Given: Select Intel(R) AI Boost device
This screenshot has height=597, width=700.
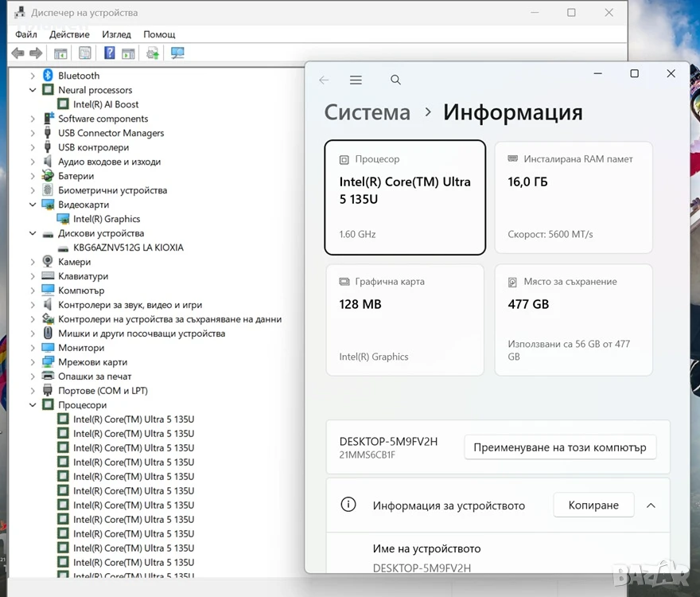Looking at the screenshot, I should pos(106,104).
